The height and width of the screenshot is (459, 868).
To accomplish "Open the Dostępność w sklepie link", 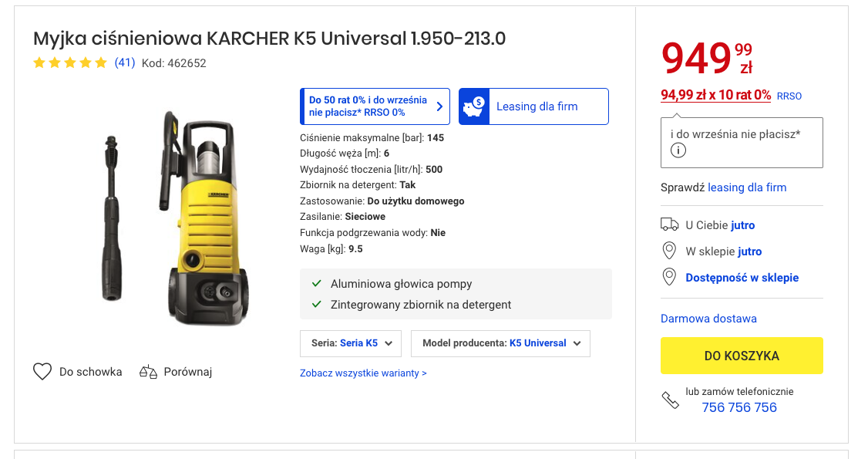I will pyautogui.click(x=742, y=278).
